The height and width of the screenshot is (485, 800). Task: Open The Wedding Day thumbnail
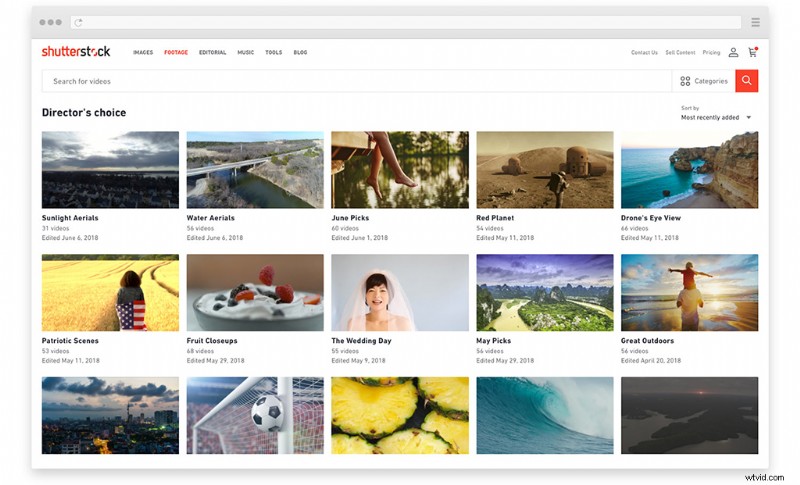[x=400, y=293]
